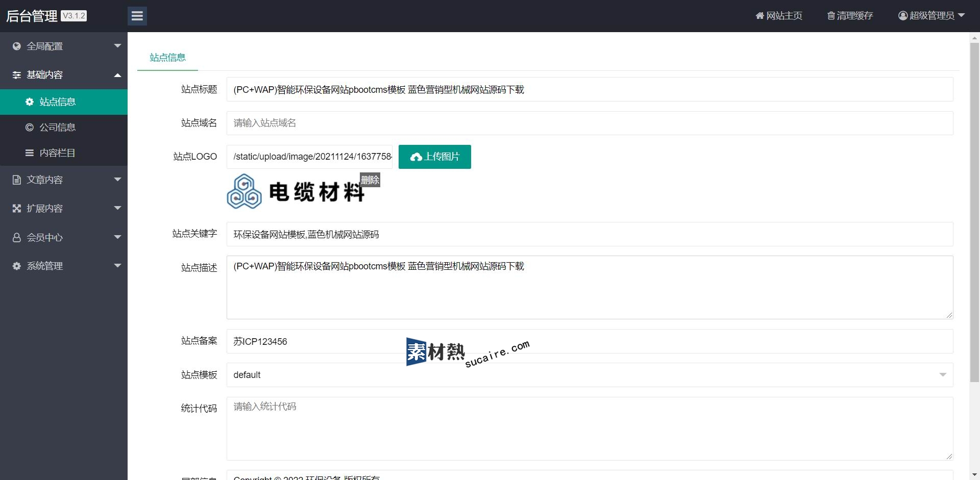The height and width of the screenshot is (480, 980).
Task: Click the list icon beside 内容栏目
Action: [30, 153]
